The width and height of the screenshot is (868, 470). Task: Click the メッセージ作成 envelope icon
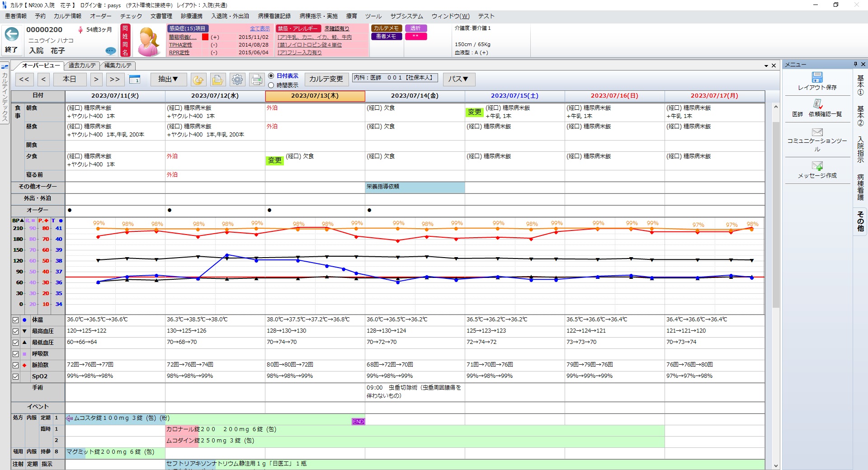(817, 166)
